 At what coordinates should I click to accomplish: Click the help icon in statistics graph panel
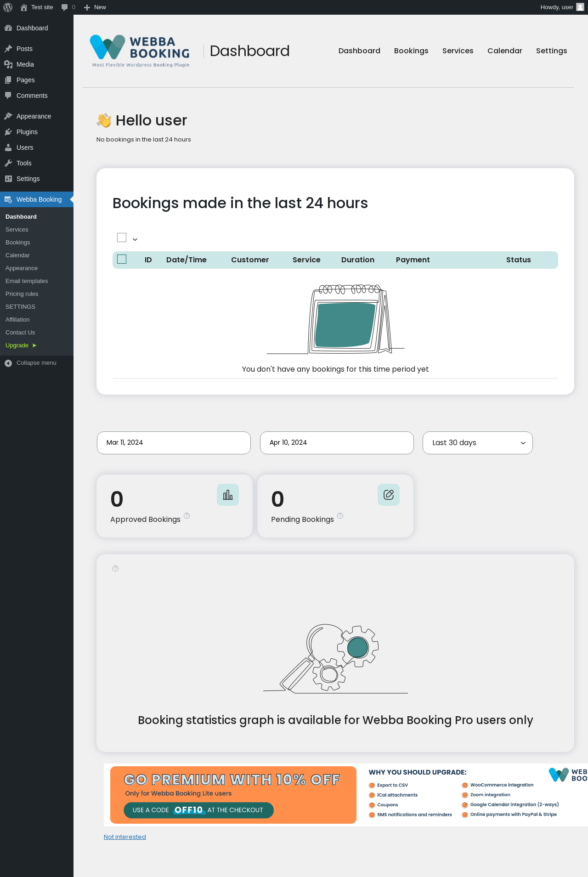(x=116, y=568)
